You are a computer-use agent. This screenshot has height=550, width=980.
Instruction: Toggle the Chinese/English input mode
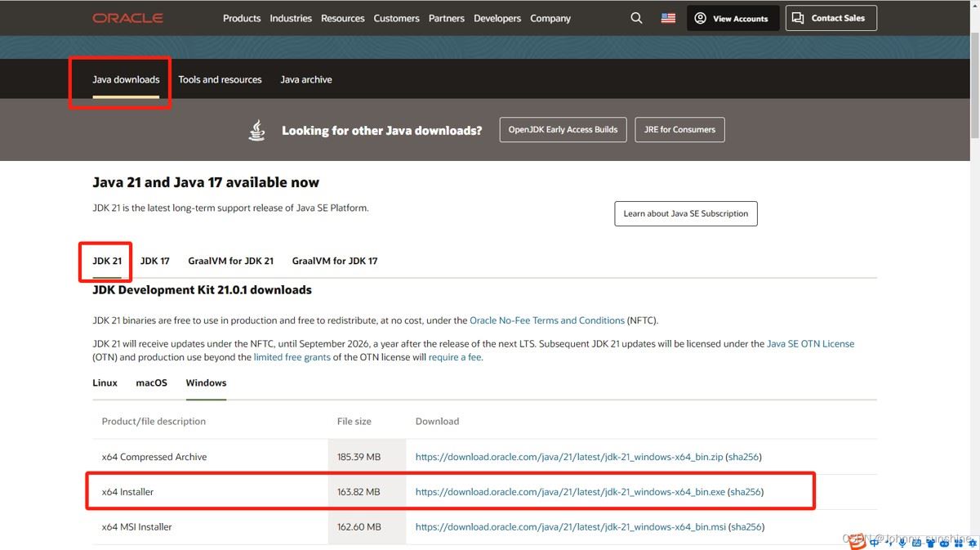[875, 542]
